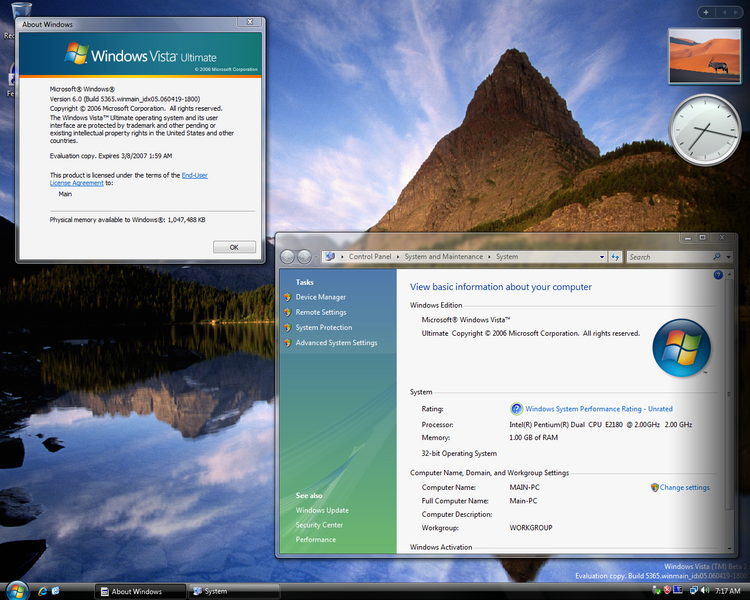The image size is (750, 600).
Task: Click the shield icon beside Advanced System Settings
Action: tap(287, 343)
